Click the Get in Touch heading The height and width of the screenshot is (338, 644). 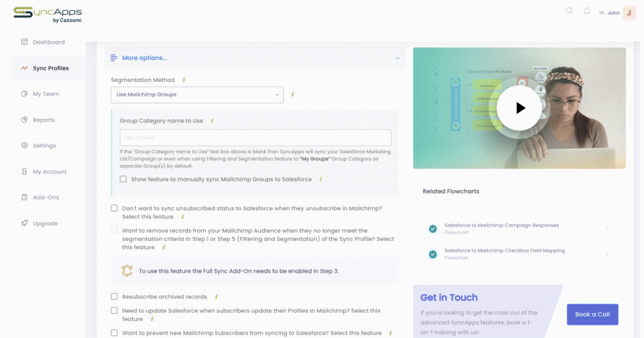449,297
